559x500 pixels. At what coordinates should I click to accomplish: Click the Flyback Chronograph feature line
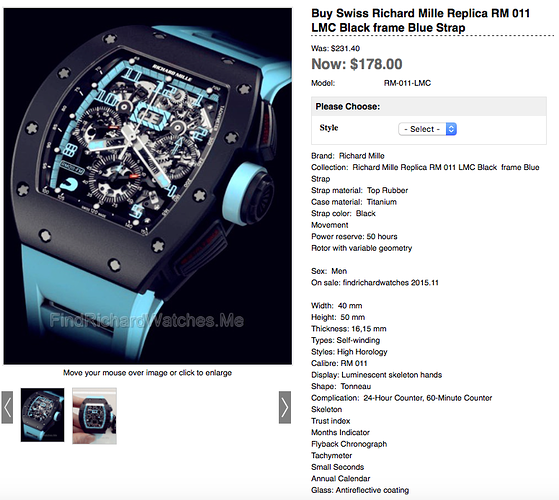[x=349, y=444]
